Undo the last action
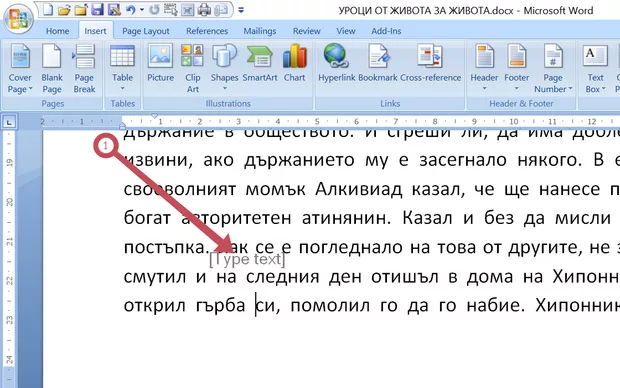 tap(130, 10)
